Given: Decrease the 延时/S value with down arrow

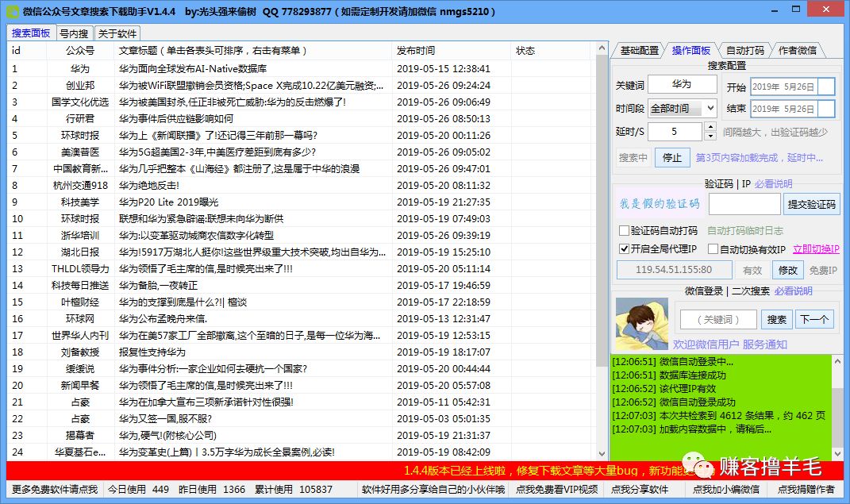Looking at the screenshot, I should tap(710, 136).
